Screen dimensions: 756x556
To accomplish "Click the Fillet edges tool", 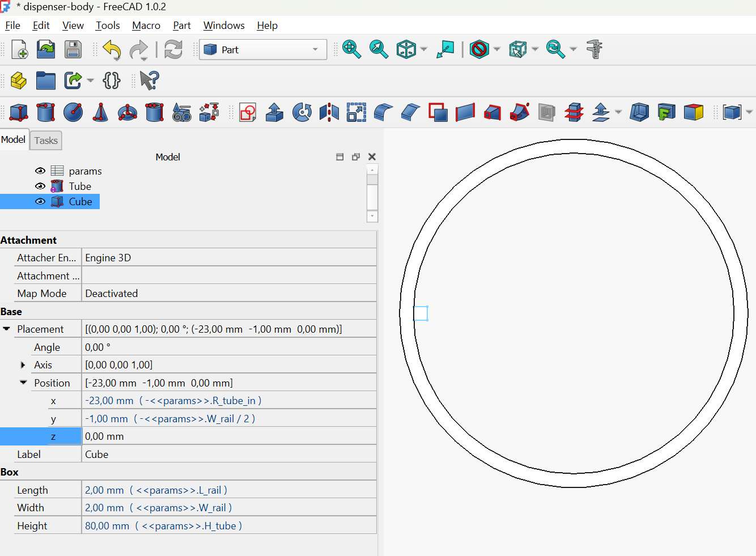I will (384, 112).
